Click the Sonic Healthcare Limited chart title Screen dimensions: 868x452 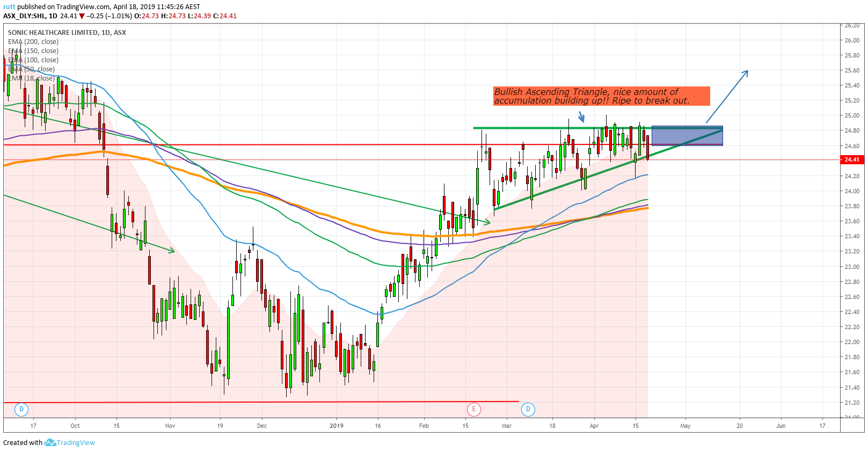pos(67,33)
